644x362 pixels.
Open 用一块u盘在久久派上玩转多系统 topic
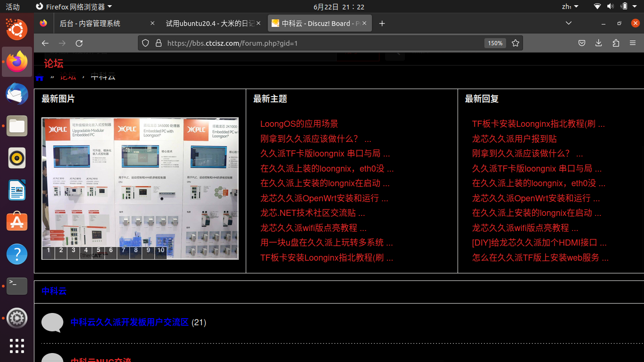coord(326,243)
